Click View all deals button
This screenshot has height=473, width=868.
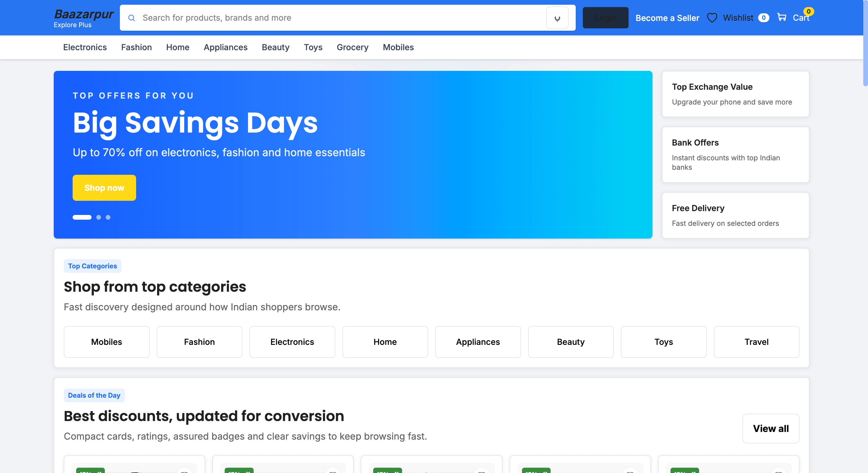771,428
